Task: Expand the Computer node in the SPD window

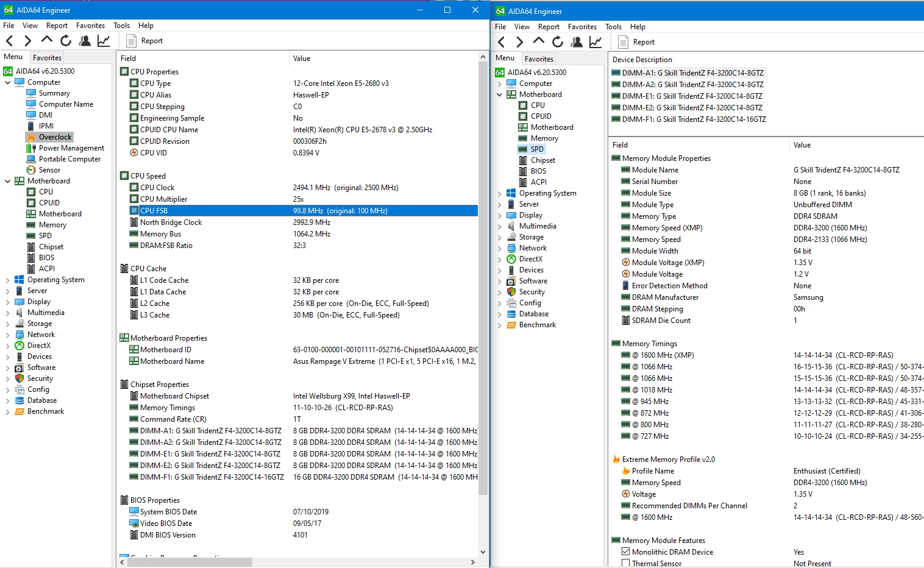Action: 499,83
